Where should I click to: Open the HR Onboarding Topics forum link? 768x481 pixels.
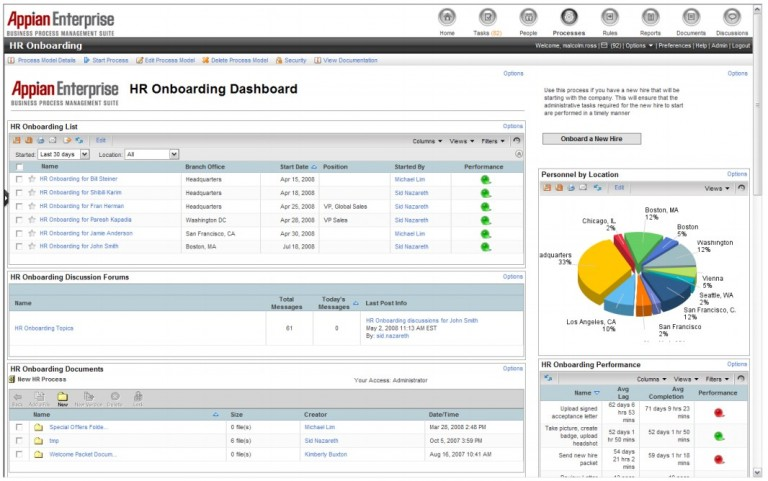click(44, 328)
